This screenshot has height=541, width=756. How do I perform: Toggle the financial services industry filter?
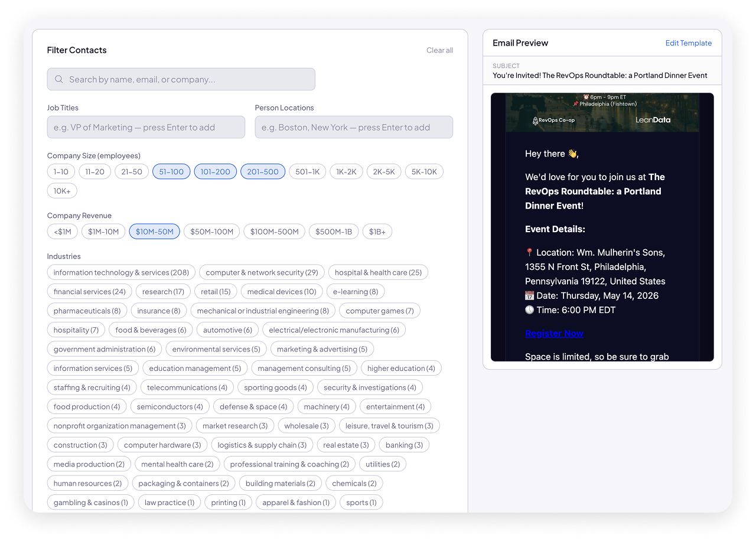click(89, 291)
